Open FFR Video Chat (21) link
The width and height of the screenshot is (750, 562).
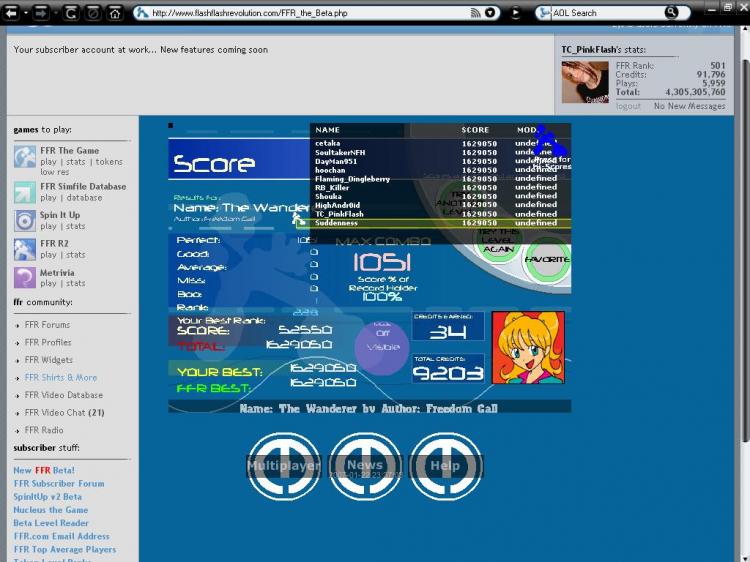click(65, 412)
